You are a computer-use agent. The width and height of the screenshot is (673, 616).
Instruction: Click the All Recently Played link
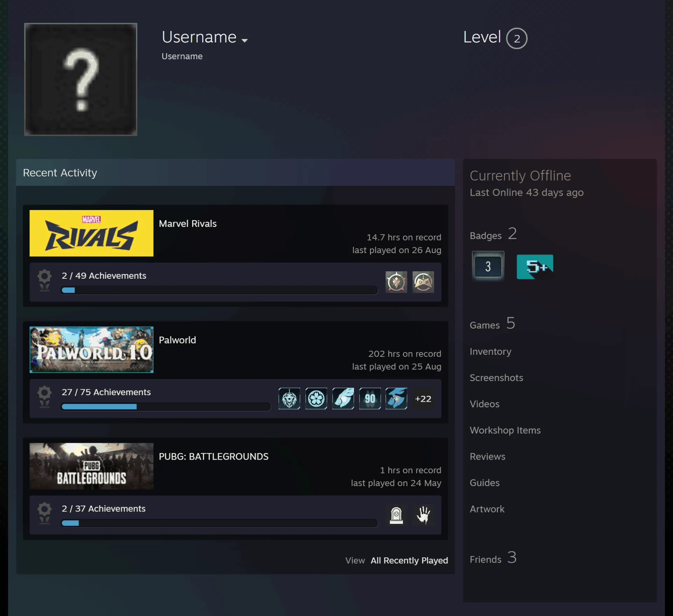pyautogui.click(x=409, y=560)
